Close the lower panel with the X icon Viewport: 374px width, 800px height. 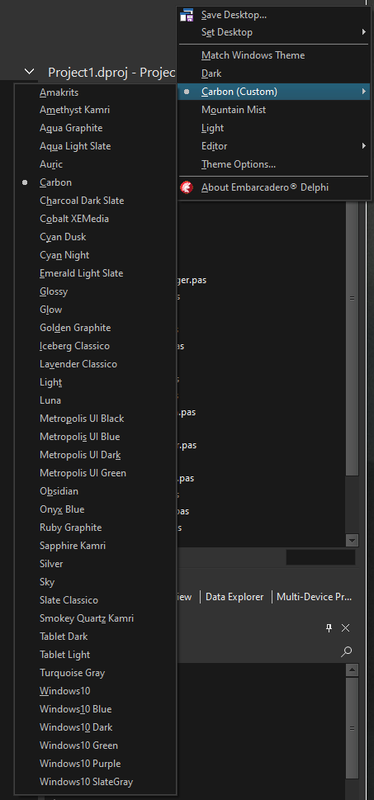(345, 628)
